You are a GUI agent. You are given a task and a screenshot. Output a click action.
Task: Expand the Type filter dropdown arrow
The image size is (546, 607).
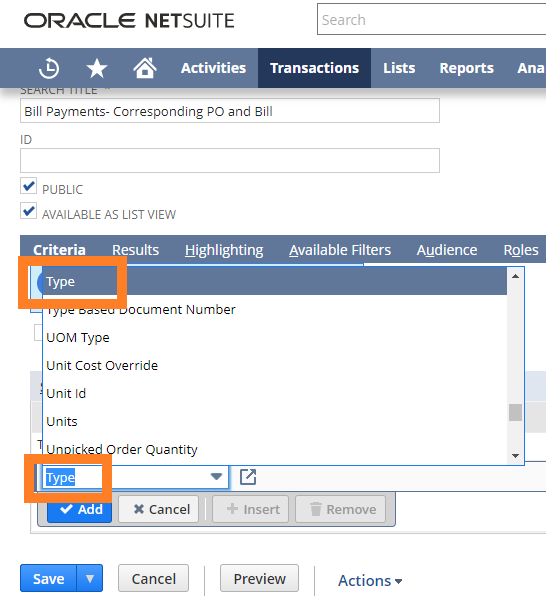point(216,477)
